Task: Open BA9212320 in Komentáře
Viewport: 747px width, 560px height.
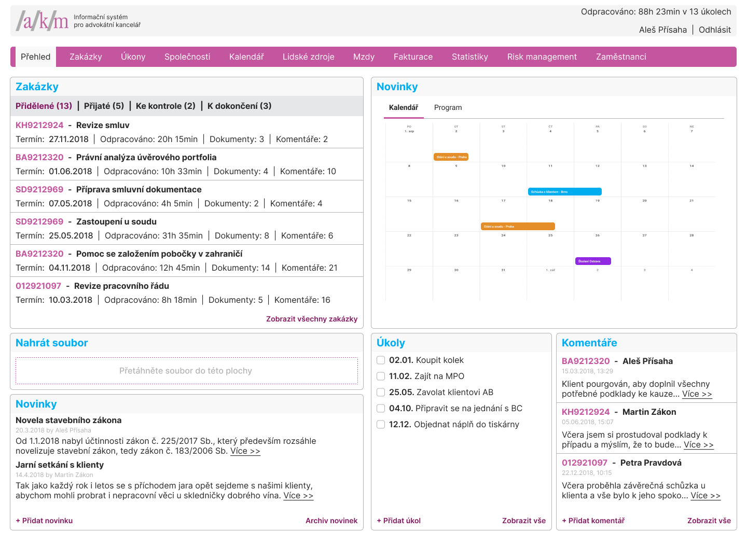Action: tap(586, 361)
